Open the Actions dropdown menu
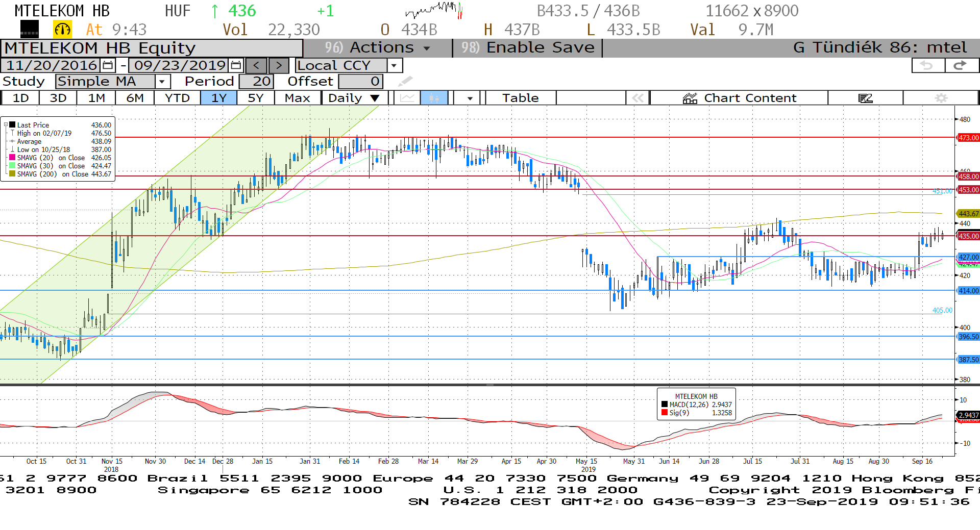Image resolution: width=980 pixels, height=530 pixels. [378, 48]
